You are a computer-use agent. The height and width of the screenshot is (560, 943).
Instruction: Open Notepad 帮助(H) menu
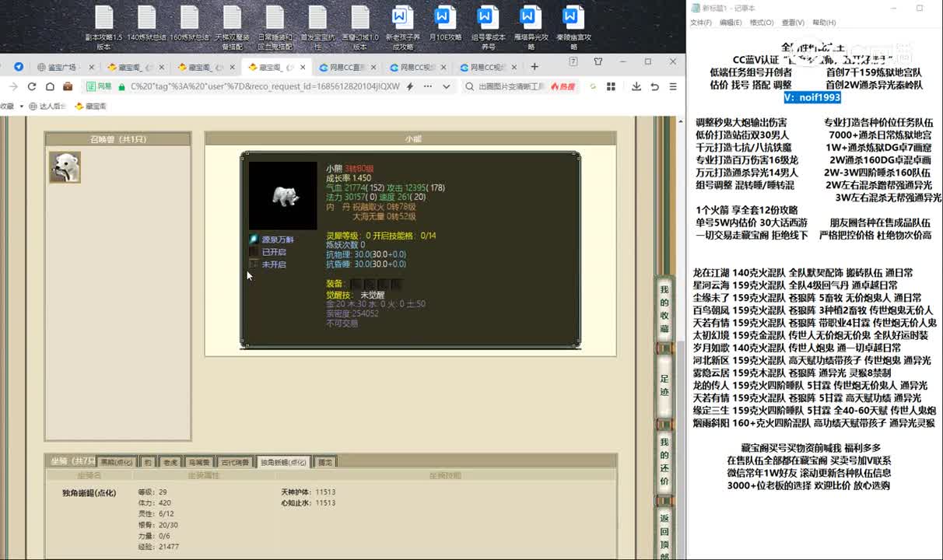(x=824, y=23)
